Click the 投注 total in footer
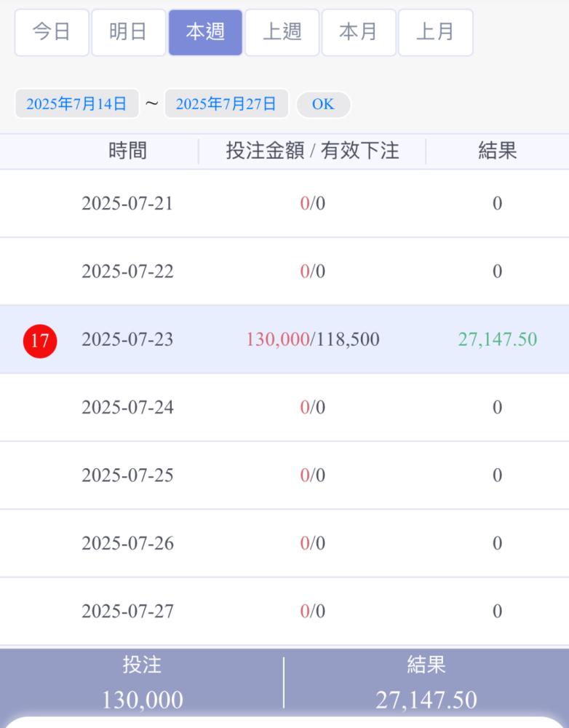This screenshot has width=569, height=728. (x=142, y=681)
